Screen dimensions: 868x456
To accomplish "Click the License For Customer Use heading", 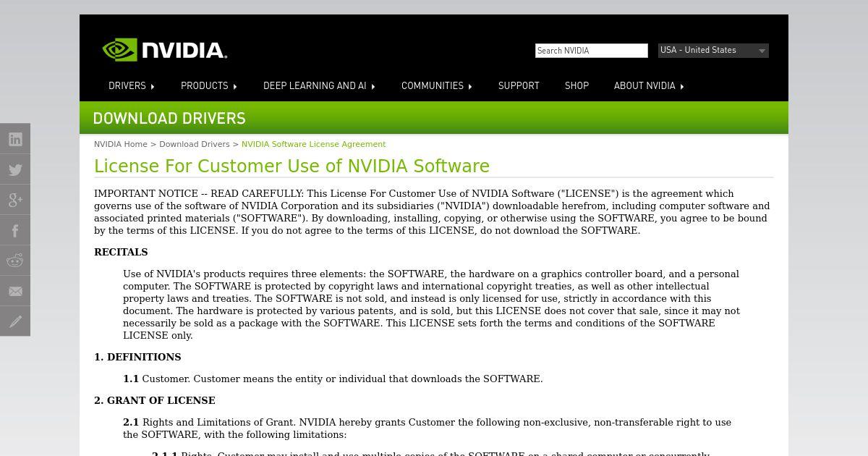I will (x=292, y=166).
